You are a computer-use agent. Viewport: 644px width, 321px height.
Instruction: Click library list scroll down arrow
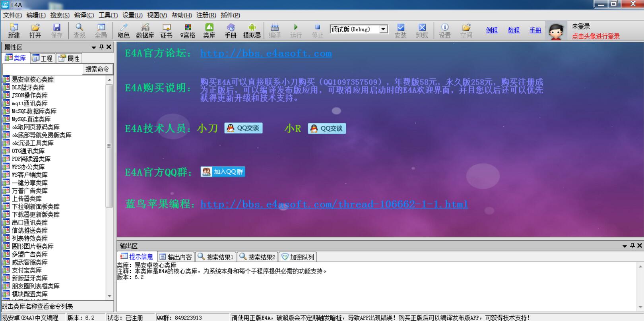click(x=110, y=296)
